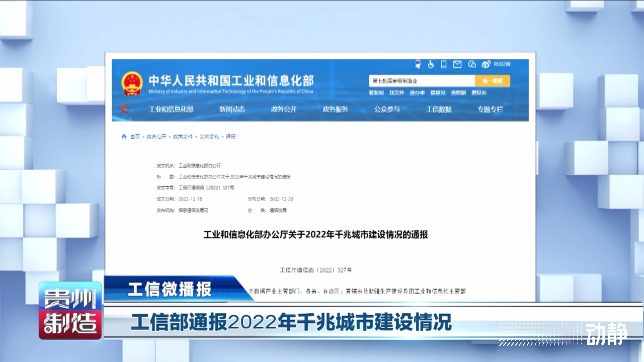Viewport: 644px width, 362px height.
Task: Click the RSS订阅 link
Action: click(502, 64)
